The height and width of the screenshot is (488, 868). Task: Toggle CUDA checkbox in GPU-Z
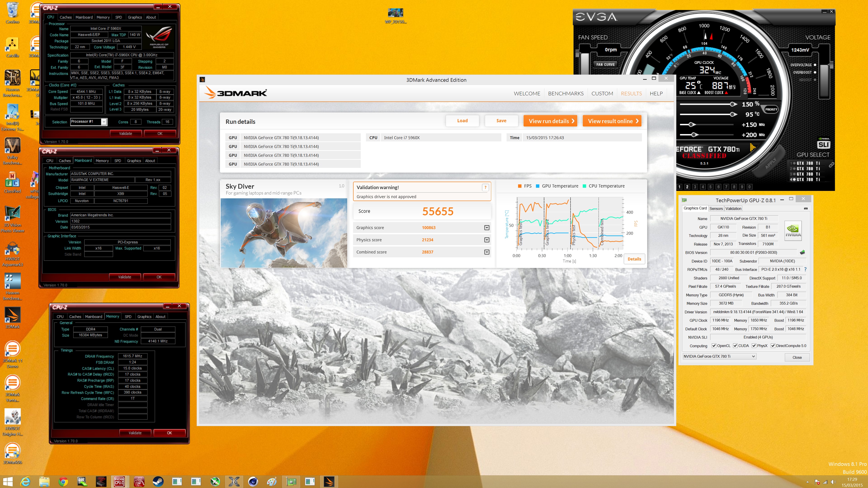pos(735,345)
